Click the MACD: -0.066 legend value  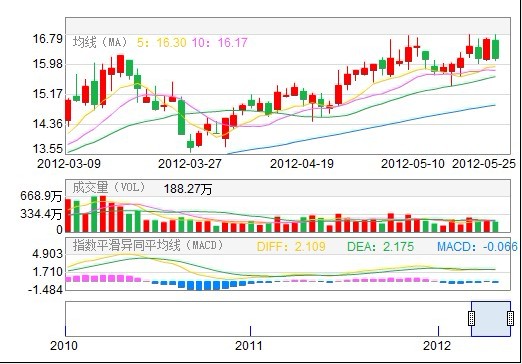coord(477,247)
